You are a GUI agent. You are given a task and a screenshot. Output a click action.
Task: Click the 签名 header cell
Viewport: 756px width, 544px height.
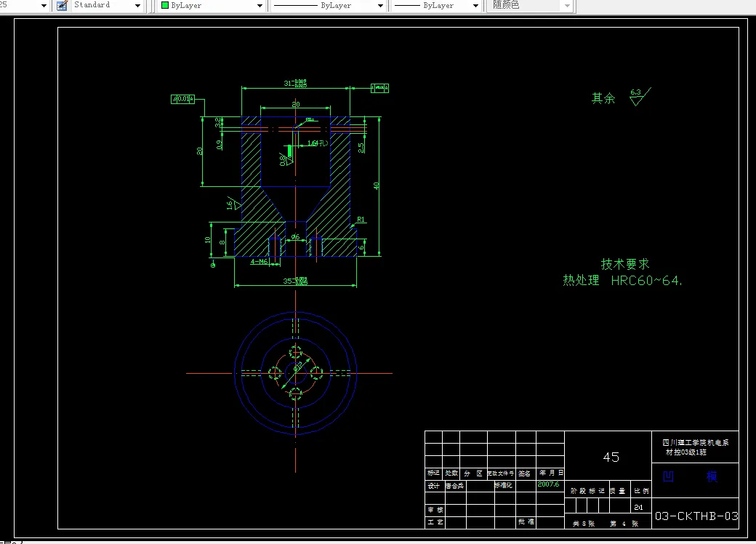pyautogui.click(x=525, y=473)
